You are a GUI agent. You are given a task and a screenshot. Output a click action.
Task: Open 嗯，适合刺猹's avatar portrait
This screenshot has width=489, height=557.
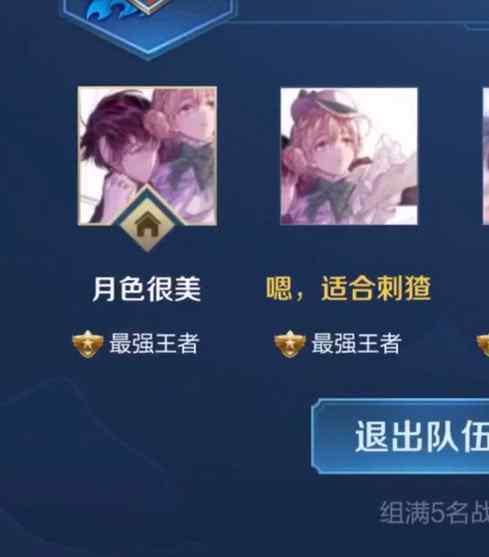pyautogui.click(x=349, y=156)
